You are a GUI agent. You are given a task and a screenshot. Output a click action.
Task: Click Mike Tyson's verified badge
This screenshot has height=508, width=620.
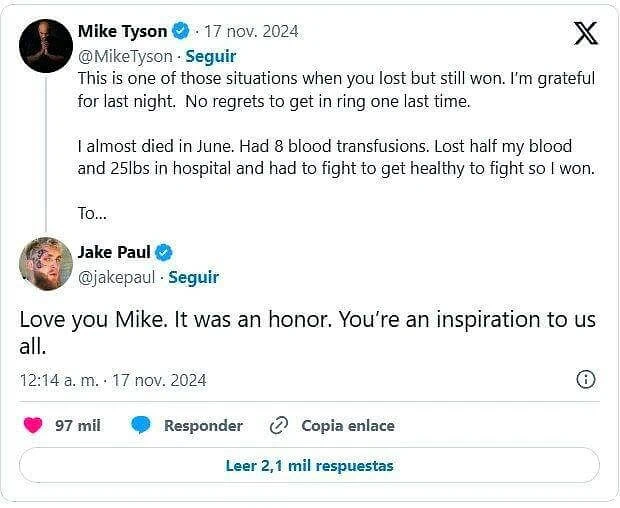coord(181,31)
